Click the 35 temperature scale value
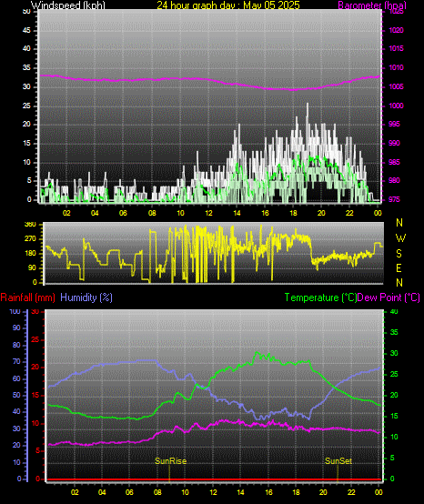This screenshot has height=504, width=424. pyautogui.click(x=394, y=332)
